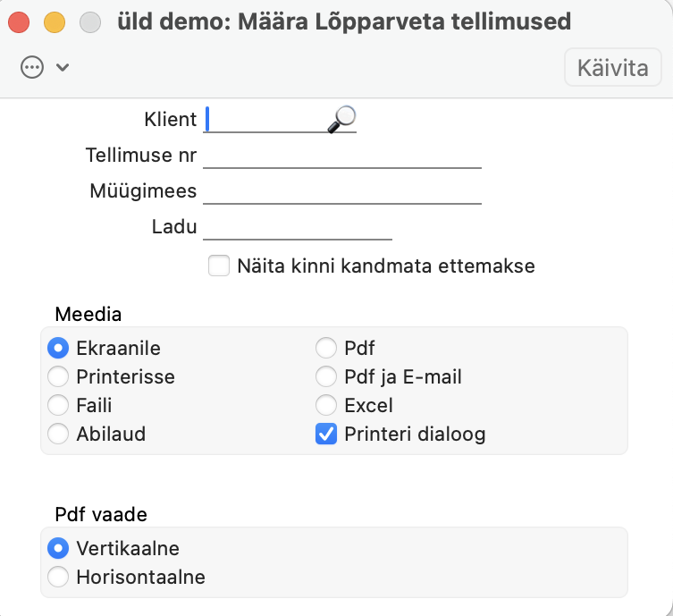Select Pdf as the output media
Viewport: 673px width, 616px height.
click(326, 348)
